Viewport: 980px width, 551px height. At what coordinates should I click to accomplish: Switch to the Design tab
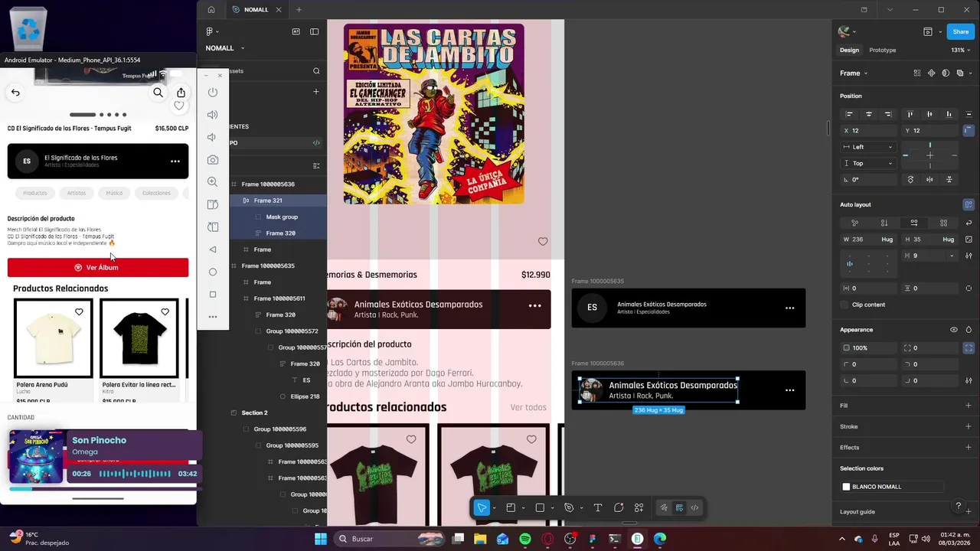click(849, 50)
